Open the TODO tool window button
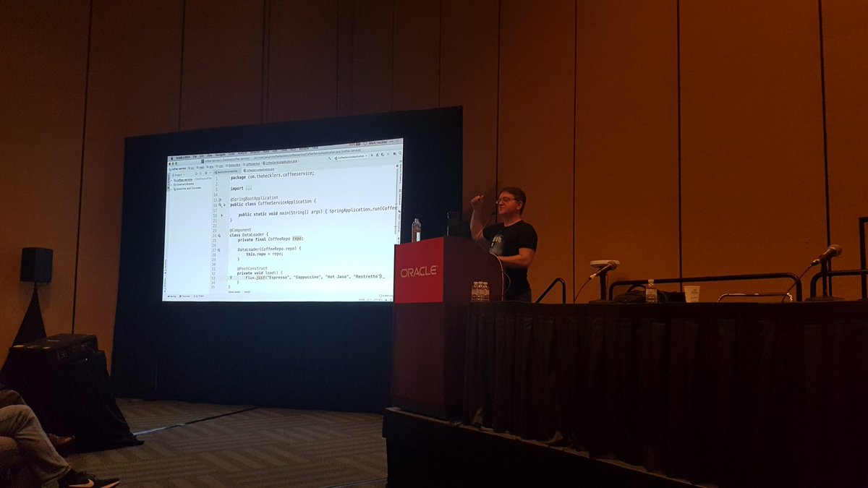Screen dimensions: 868x488 (200, 296)
